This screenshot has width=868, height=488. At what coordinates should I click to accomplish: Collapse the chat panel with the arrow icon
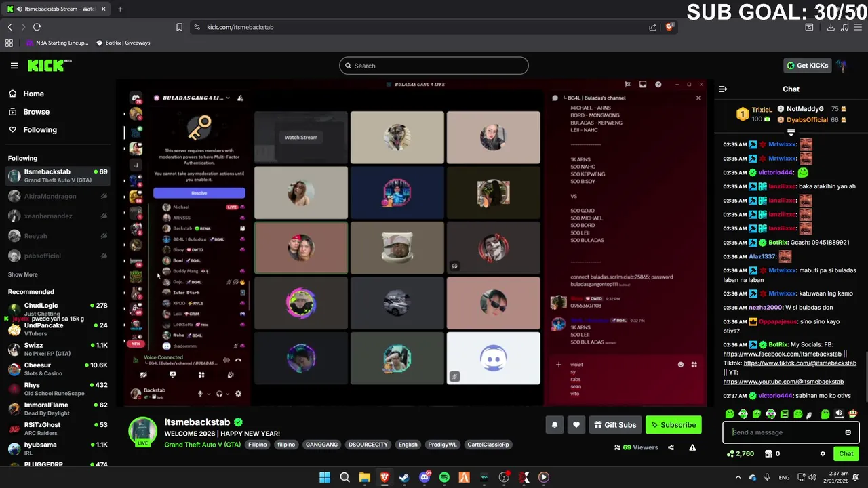(723, 89)
